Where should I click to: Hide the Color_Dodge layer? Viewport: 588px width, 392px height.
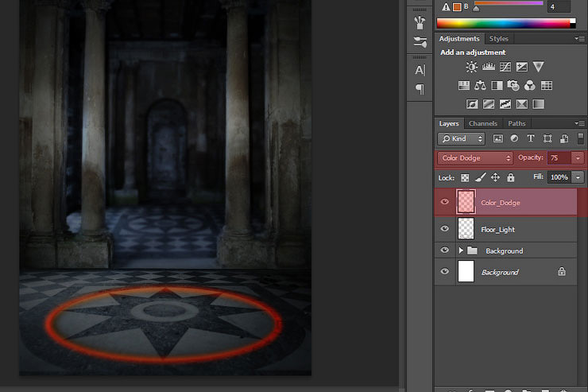(445, 202)
